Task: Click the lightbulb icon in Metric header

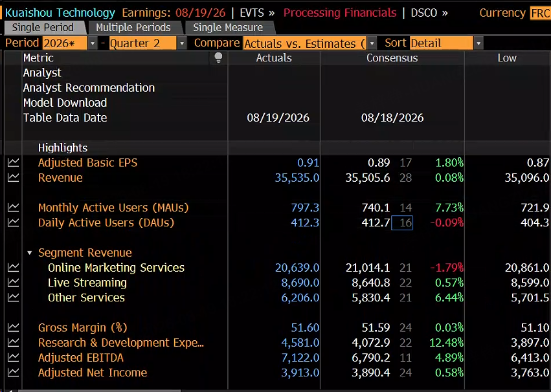Action: (x=218, y=58)
